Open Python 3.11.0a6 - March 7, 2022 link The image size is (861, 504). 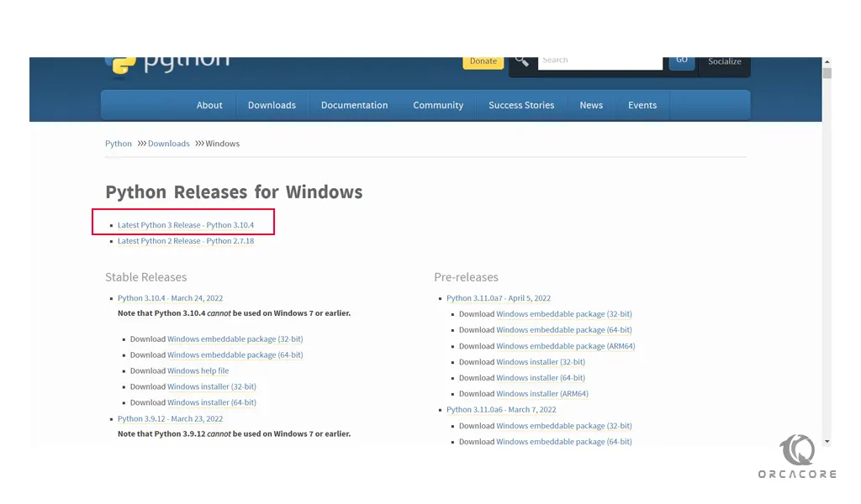click(501, 410)
